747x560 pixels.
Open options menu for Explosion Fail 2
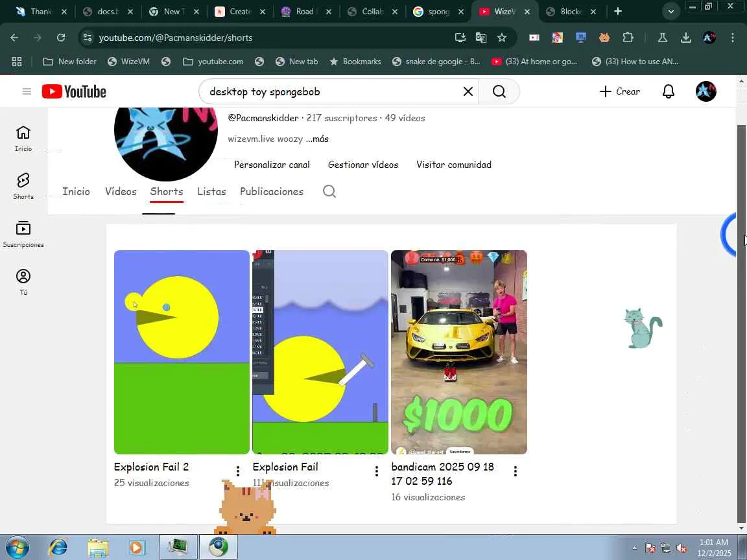[x=238, y=471]
